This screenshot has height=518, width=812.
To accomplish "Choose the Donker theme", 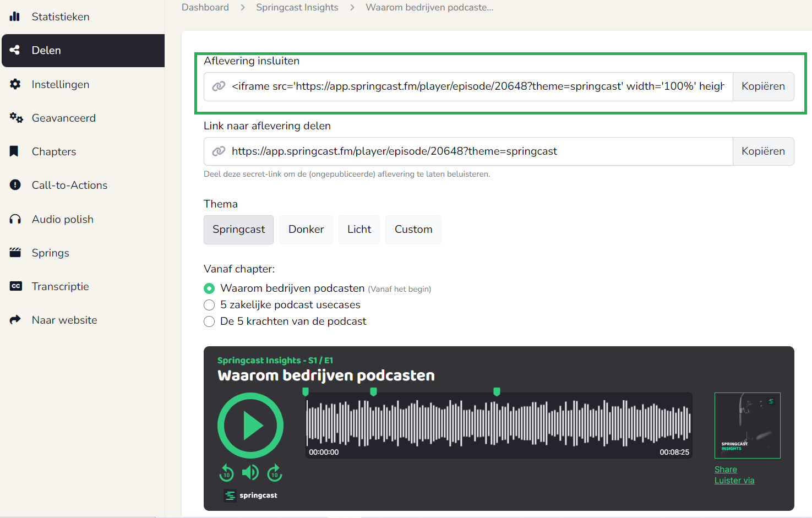I will click(306, 230).
